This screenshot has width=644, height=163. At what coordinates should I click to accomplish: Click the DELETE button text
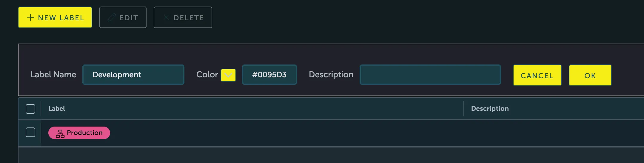tap(189, 18)
